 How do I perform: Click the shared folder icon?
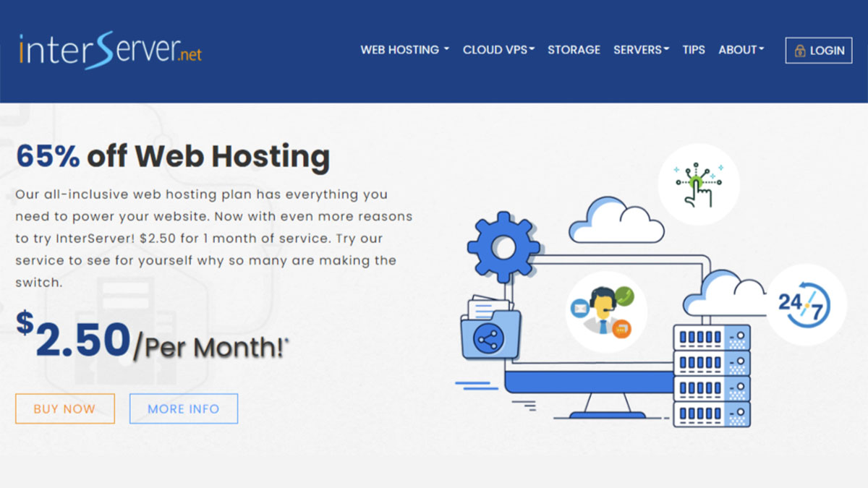tap(490, 329)
